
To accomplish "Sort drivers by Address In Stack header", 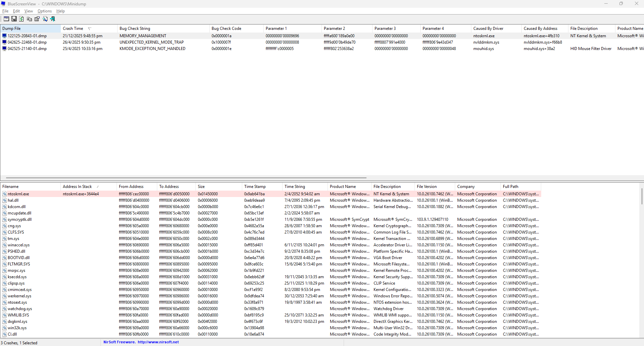I will coord(89,187).
